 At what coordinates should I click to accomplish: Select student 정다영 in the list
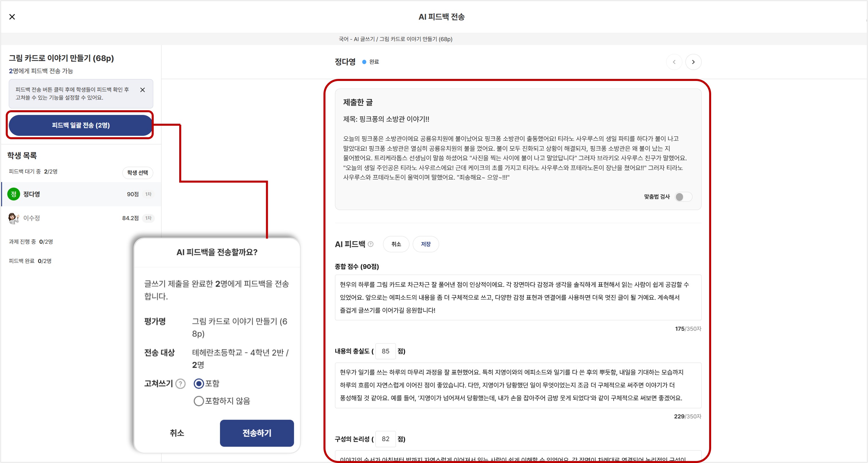[81, 194]
